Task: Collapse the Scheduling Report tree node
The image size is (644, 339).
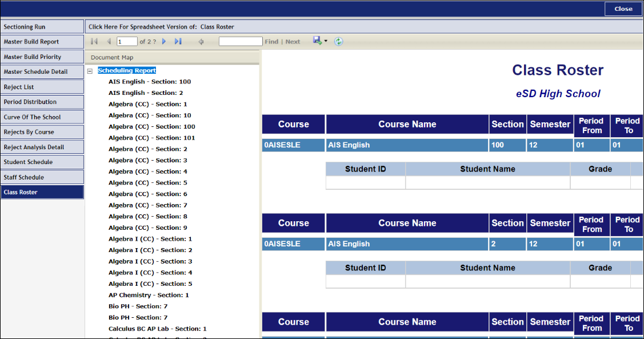Action: tap(90, 71)
